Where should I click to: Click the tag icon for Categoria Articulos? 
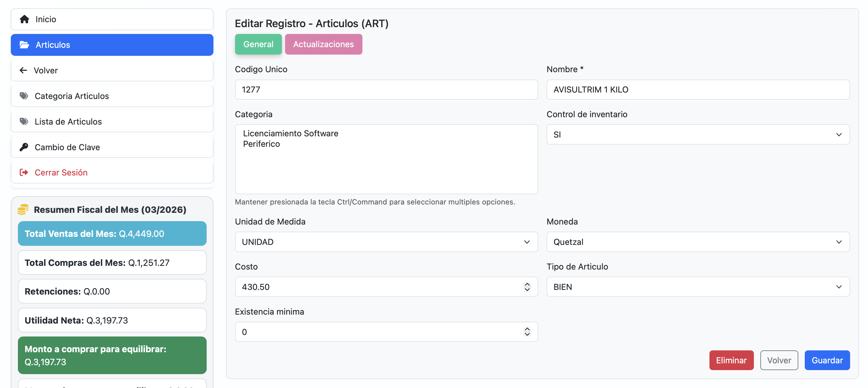click(23, 96)
